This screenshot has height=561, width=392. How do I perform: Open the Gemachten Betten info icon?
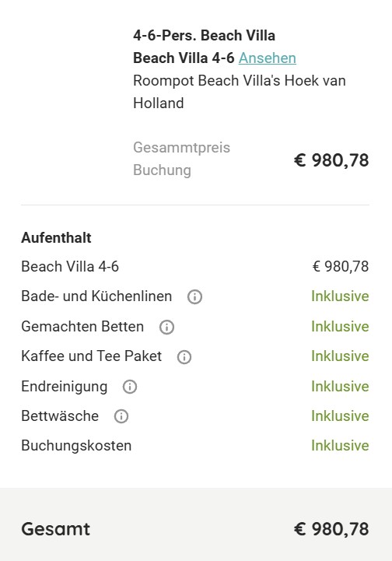(166, 327)
